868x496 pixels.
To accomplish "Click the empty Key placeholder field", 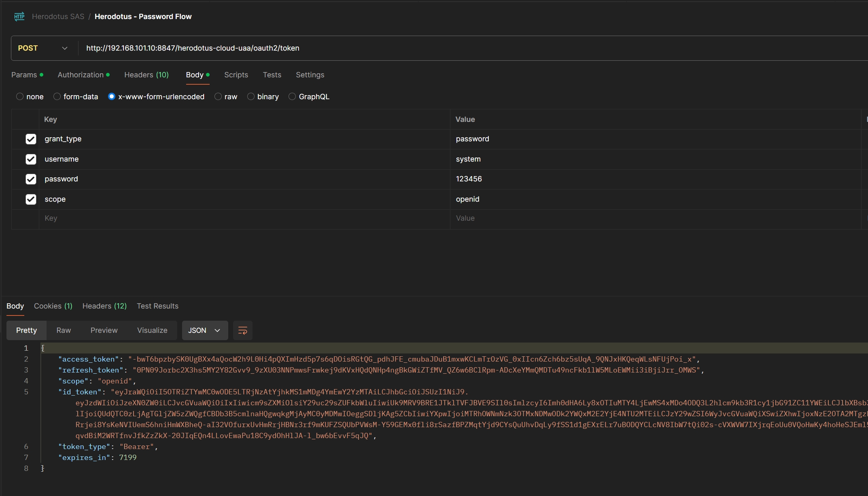I will coord(243,218).
